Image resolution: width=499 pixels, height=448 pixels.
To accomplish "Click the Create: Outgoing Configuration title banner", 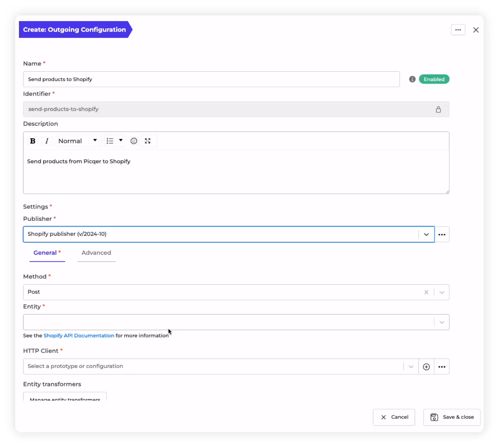I will (75, 30).
